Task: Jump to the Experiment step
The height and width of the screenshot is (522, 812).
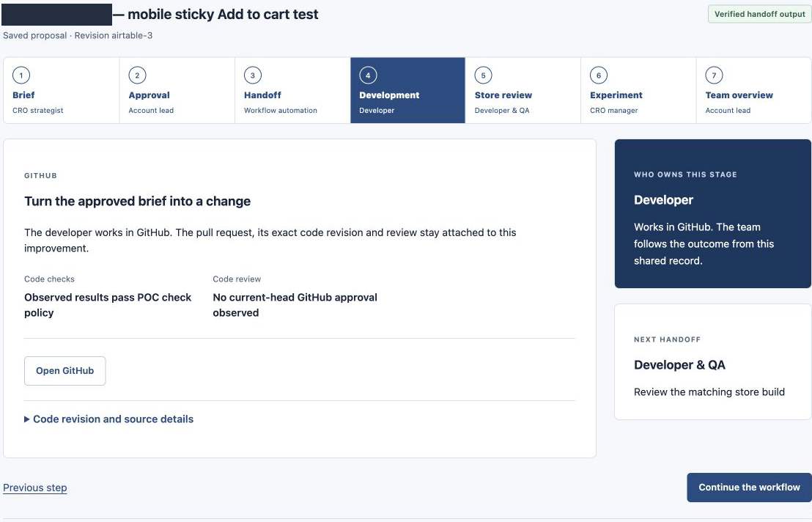Action: pos(638,90)
